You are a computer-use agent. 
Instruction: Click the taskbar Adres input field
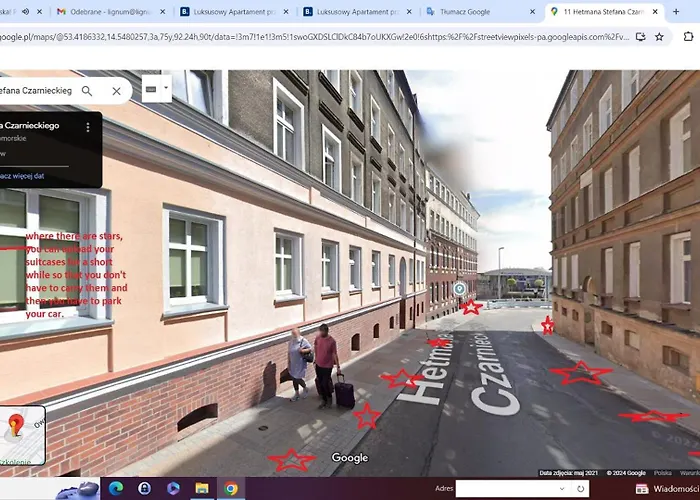pyautogui.click(x=510, y=489)
